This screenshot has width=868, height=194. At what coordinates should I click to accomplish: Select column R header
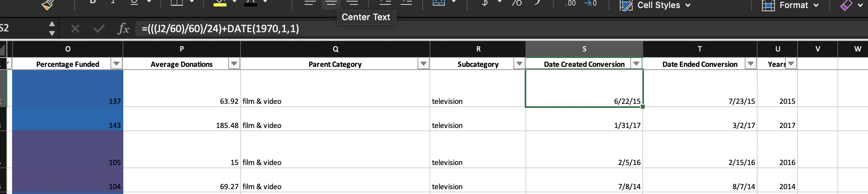[478, 49]
